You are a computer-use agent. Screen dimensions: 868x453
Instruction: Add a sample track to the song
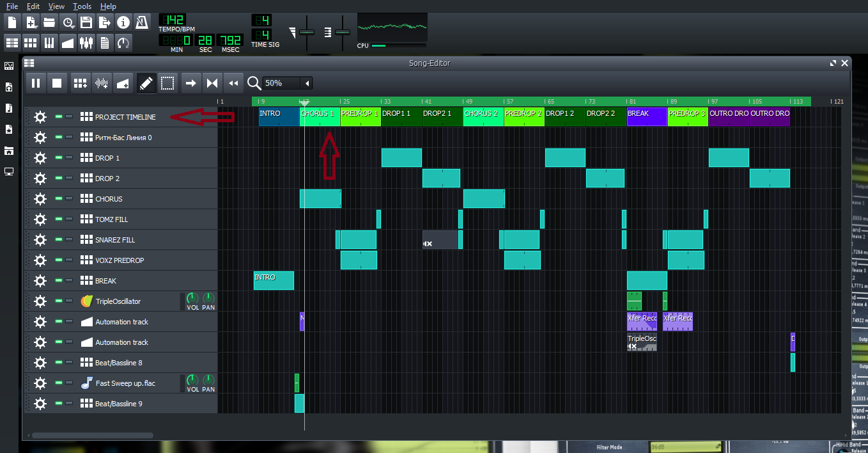[x=101, y=83]
